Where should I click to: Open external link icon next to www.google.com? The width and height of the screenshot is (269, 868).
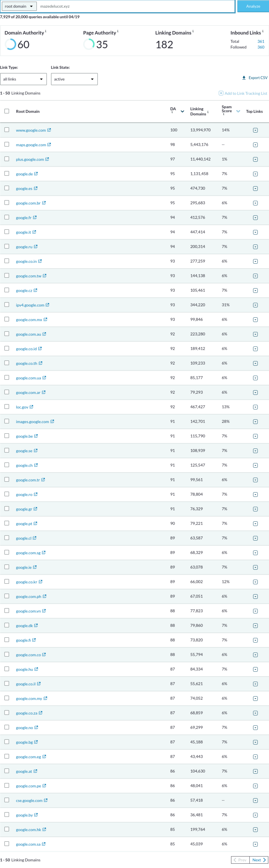tap(49, 130)
